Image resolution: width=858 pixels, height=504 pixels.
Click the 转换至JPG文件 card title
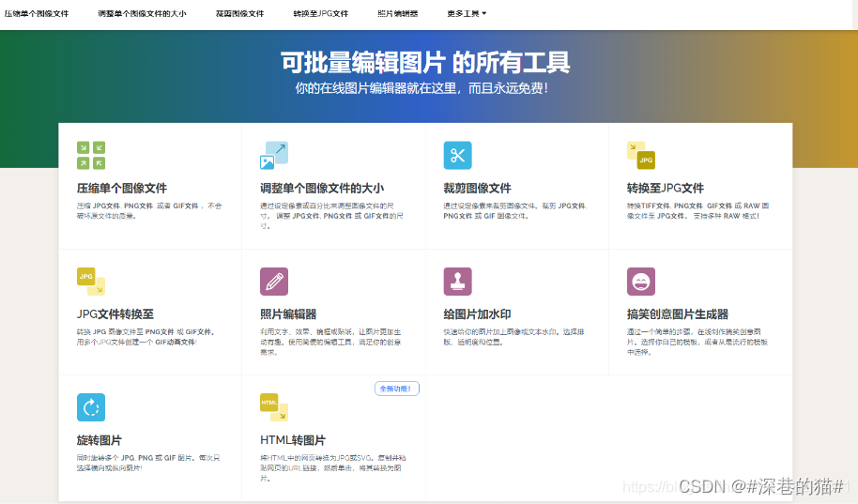coord(666,189)
